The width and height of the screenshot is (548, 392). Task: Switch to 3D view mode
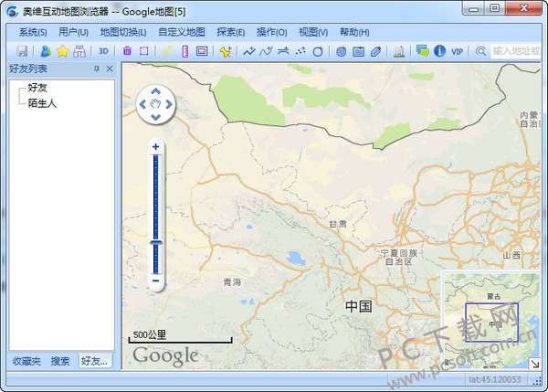coord(103,51)
